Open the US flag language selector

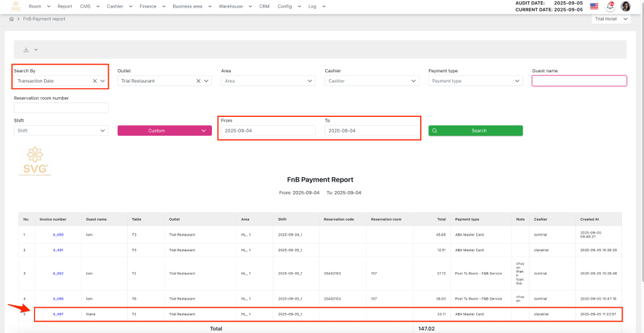[x=594, y=6]
